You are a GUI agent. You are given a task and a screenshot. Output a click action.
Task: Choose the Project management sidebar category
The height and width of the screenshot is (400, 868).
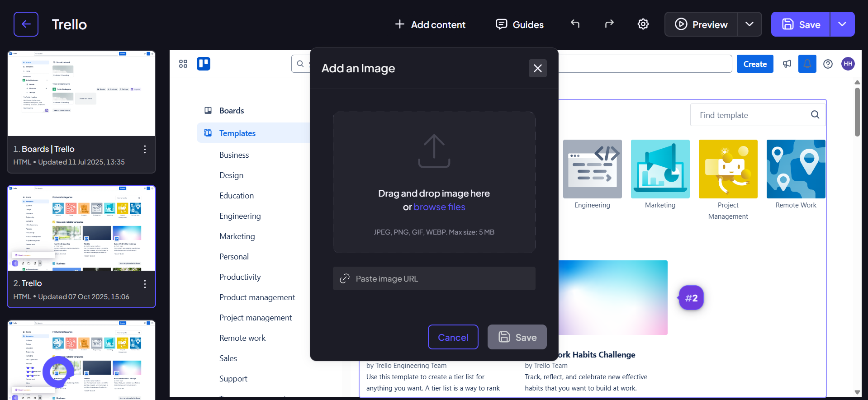coord(256,318)
